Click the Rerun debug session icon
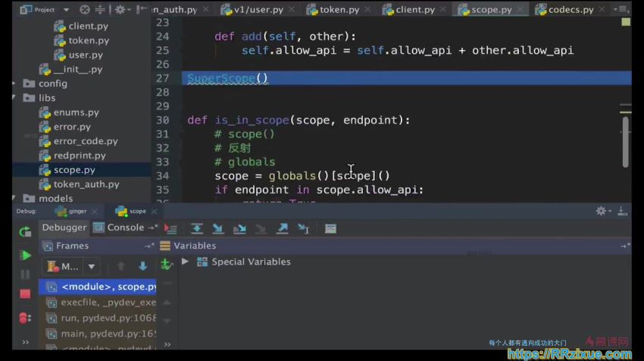The image size is (644, 361). [x=25, y=232]
